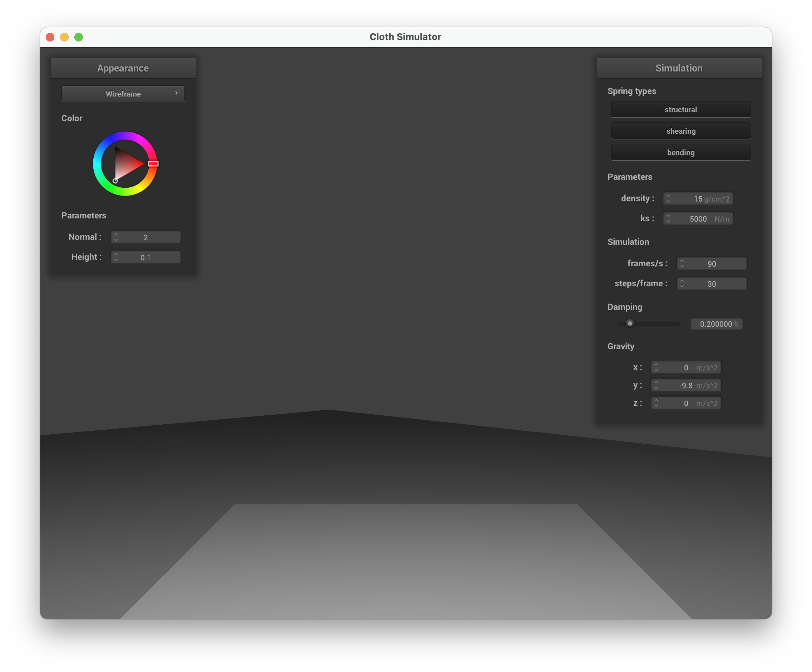
Task: Click the gravity z stepper arrows
Action: pyautogui.click(x=656, y=403)
